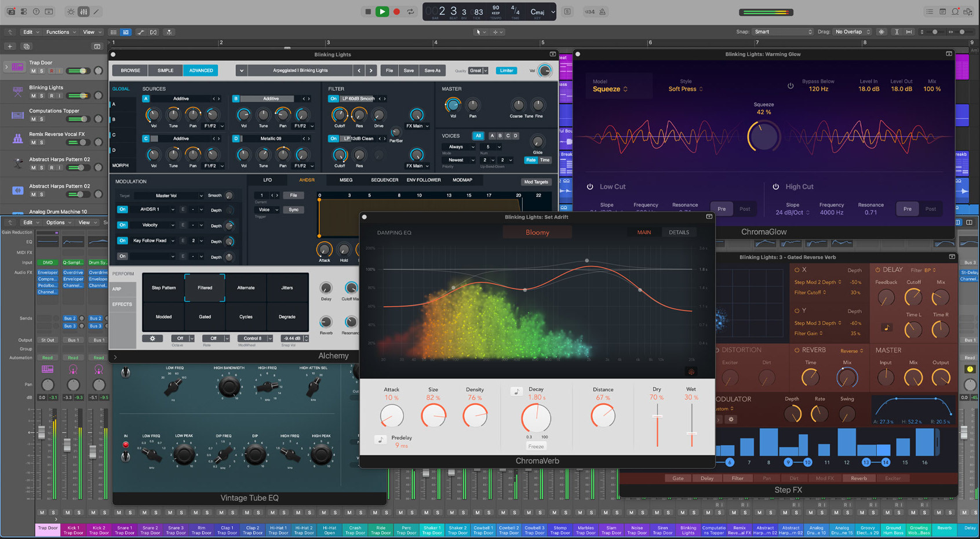Add a new track with plus icon
The image size is (980, 539).
(x=10, y=46)
